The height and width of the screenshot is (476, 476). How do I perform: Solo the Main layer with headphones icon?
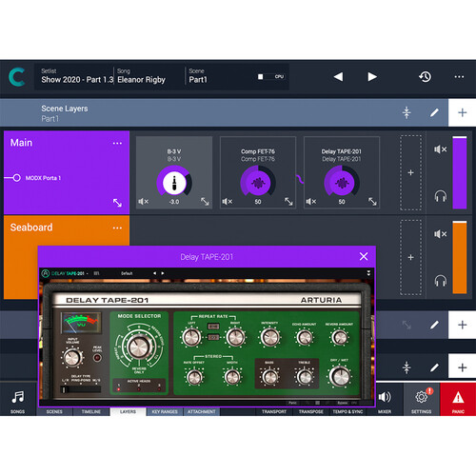441,196
